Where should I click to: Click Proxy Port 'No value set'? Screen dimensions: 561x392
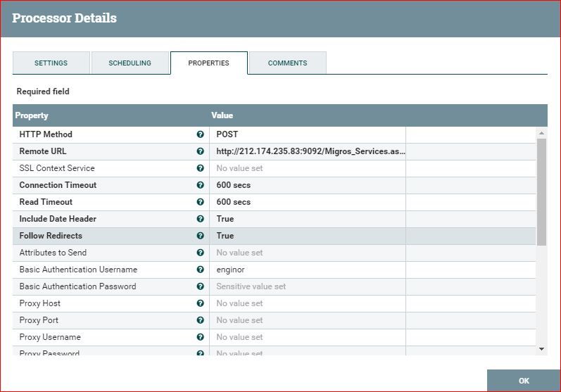[239, 320]
